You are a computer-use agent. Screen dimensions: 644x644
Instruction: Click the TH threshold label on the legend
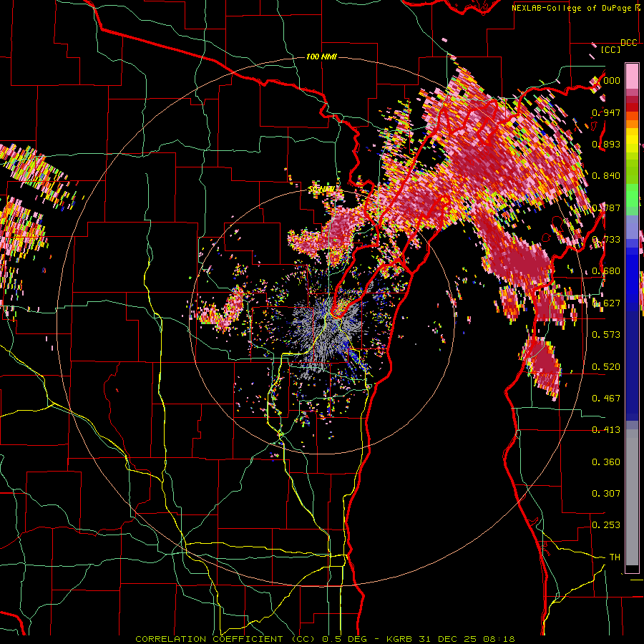pyautogui.click(x=615, y=557)
